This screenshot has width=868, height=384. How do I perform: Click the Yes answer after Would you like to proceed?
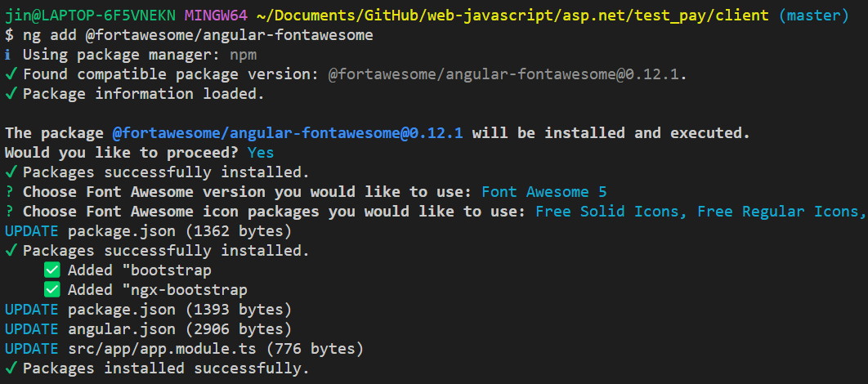[261, 153]
